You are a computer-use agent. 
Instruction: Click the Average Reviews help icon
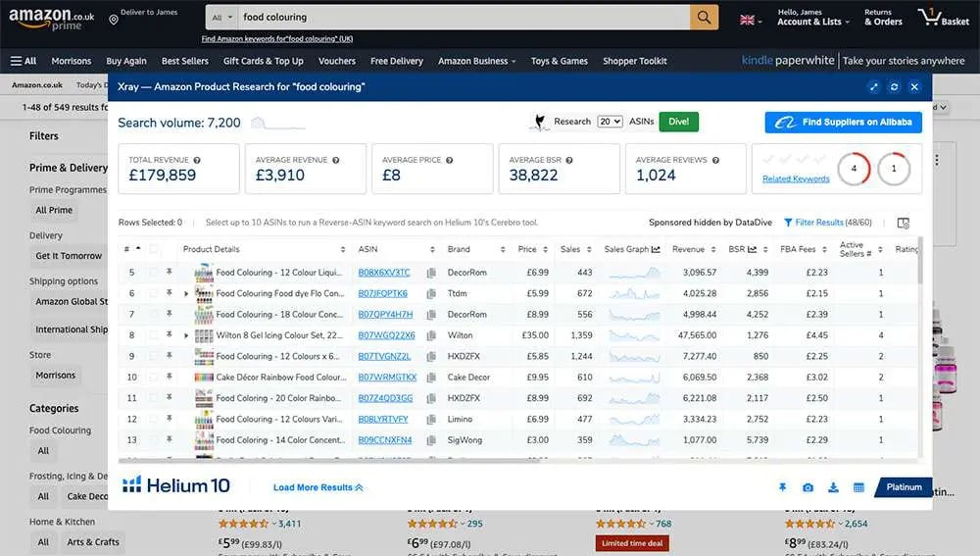coord(715,160)
